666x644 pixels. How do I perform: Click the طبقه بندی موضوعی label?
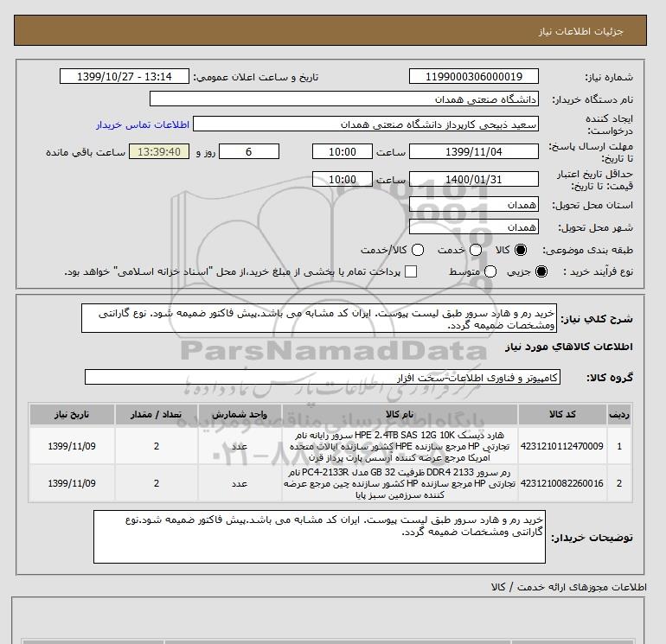[x=587, y=251]
